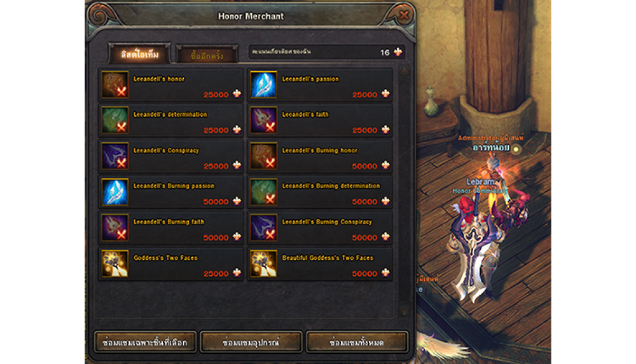Close the Honor Merchant window
This screenshot has height=364, width=636.
[x=404, y=15]
